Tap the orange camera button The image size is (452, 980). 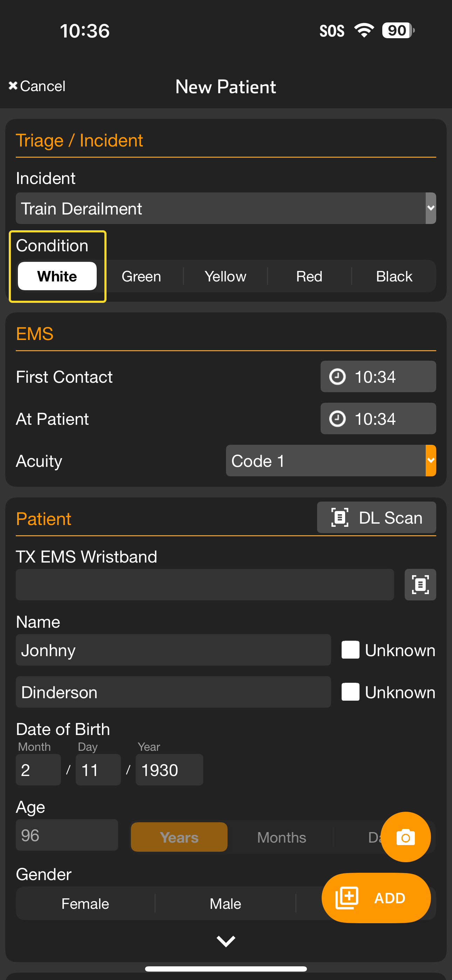(406, 837)
